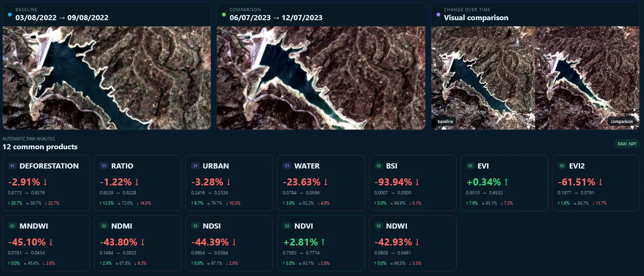Click the S2 badge on the MNDWI card

[13, 226]
